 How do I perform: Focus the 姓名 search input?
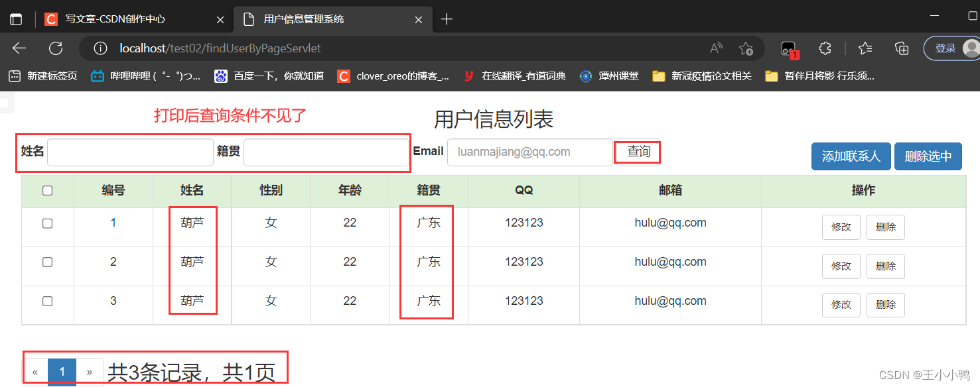point(130,152)
